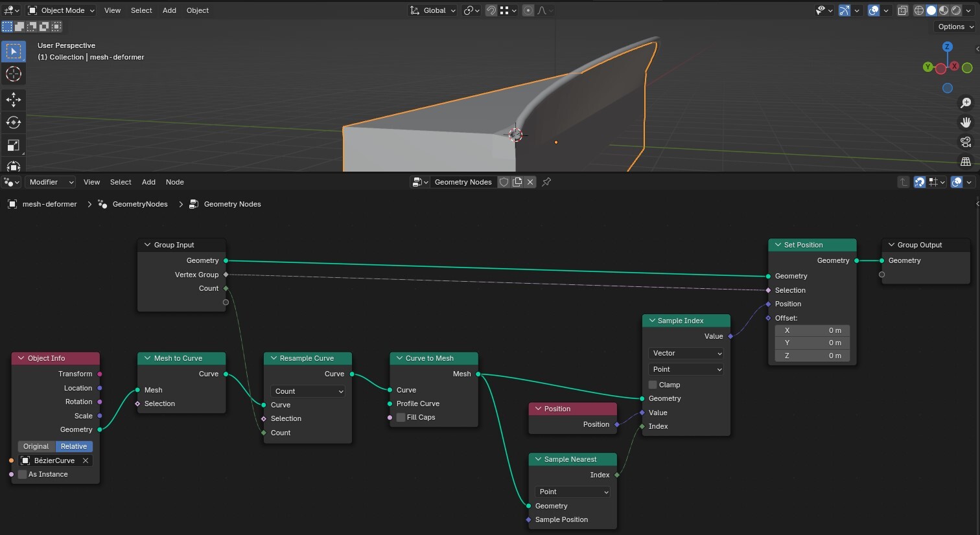Viewport: 980px width, 535px height.
Task: Activate the Cursor tool
Action: pyautogui.click(x=14, y=74)
